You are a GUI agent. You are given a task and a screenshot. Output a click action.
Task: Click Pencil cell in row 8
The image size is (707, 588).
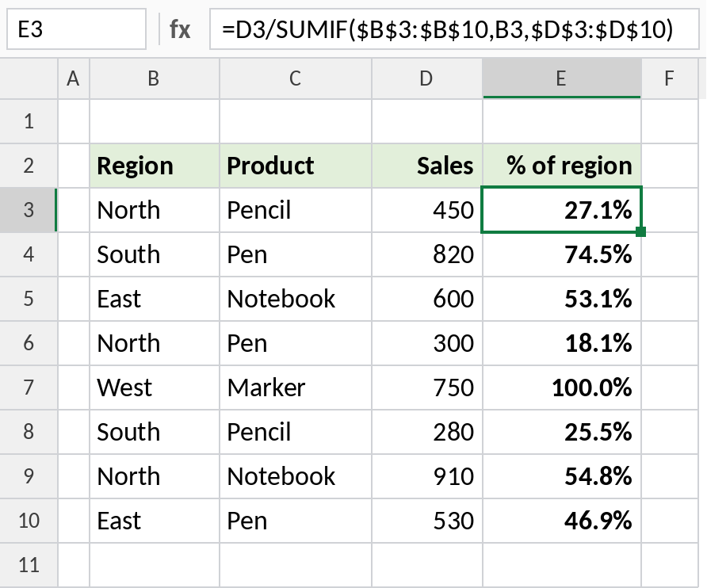click(296, 432)
